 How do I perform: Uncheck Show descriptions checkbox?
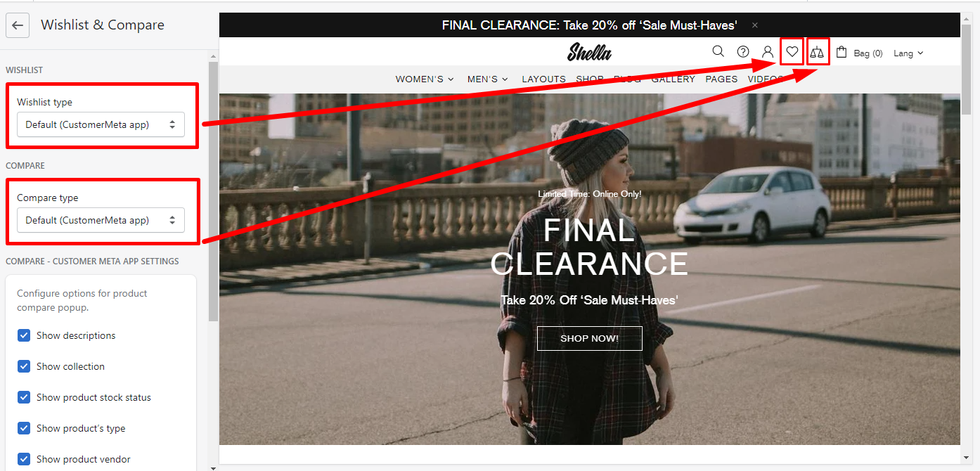(x=24, y=335)
